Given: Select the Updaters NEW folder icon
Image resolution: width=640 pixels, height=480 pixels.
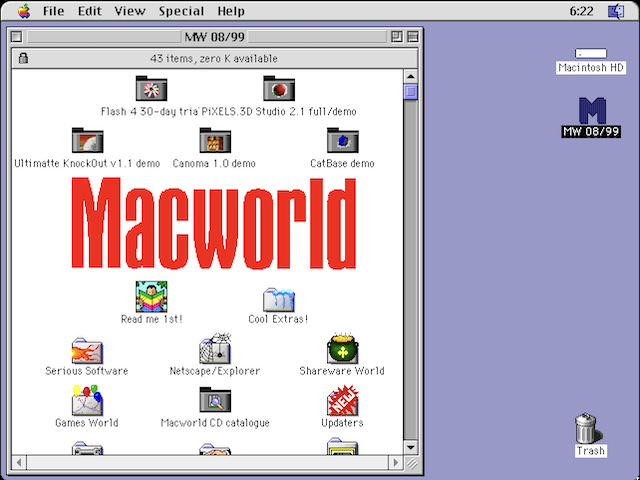Looking at the screenshot, I should click(342, 400).
